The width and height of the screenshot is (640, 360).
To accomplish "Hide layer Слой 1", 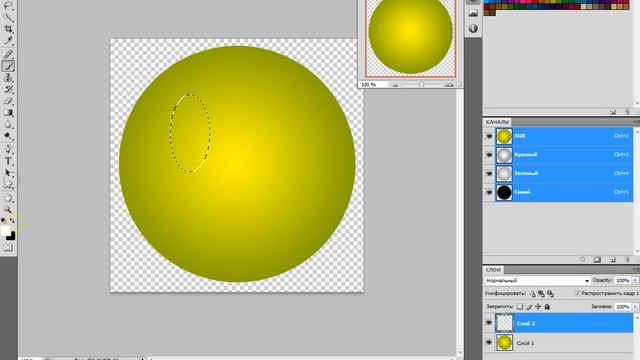I will [489, 342].
